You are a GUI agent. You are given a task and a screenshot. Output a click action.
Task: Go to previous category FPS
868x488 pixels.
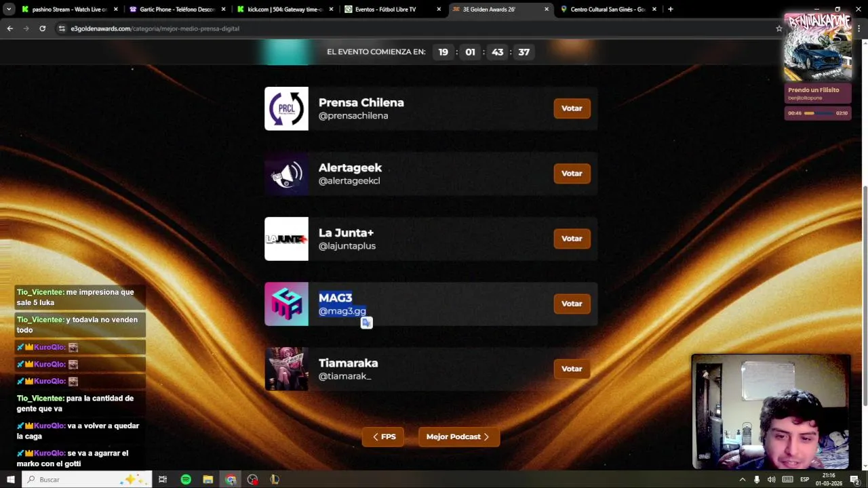(x=383, y=436)
